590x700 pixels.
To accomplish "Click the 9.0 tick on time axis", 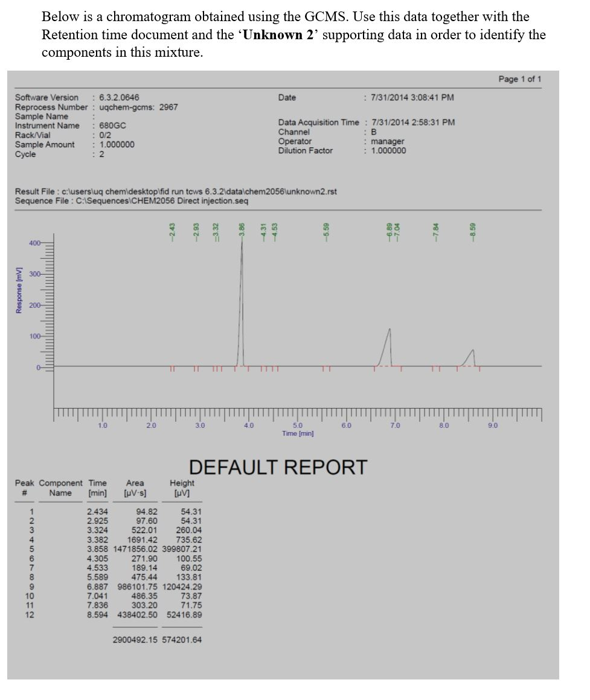I will (492, 425).
